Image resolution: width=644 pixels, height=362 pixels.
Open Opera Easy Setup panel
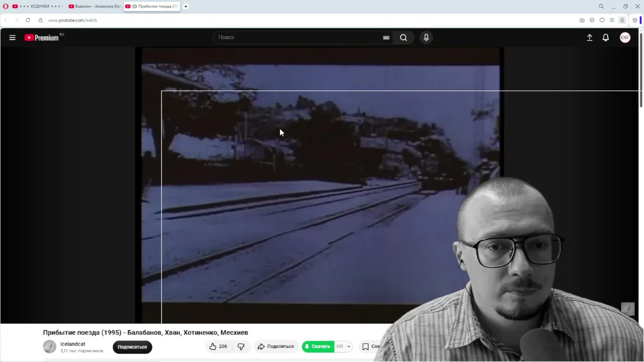coord(612,20)
